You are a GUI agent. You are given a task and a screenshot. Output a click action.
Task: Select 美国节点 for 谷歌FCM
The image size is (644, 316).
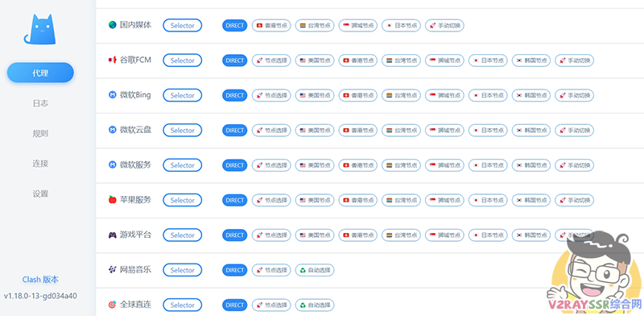pyautogui.click(x=315, y=60)
